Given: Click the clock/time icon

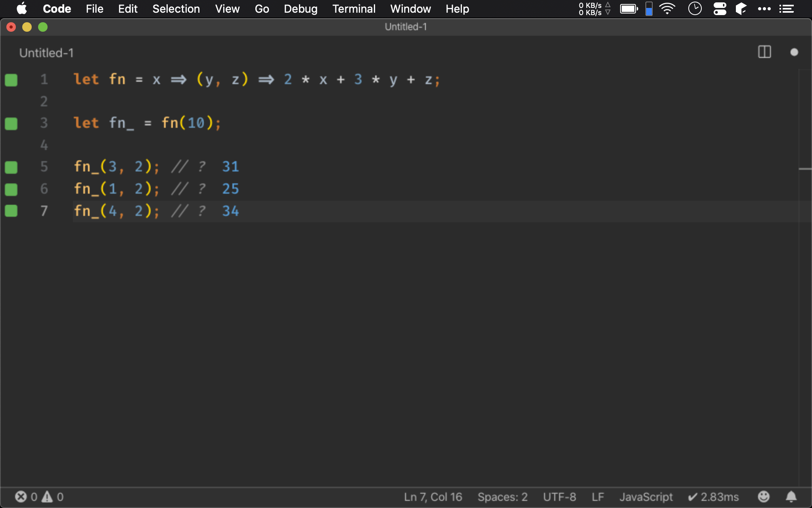Looking at the screenshot, I should [696, 9].
